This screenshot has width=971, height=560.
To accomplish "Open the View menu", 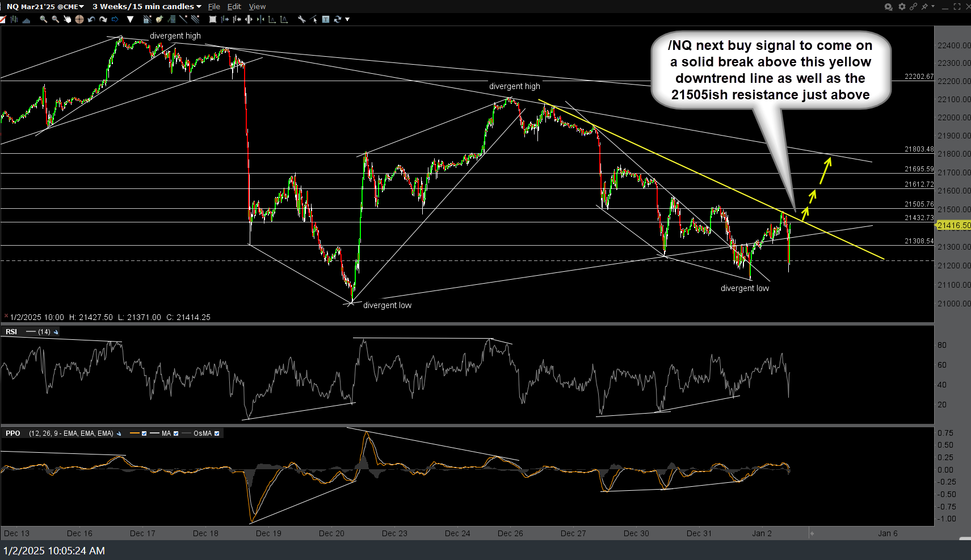I will coord(257,6).
